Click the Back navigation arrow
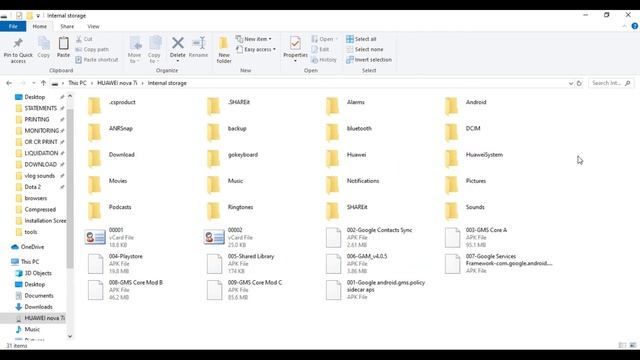The height and width of the screenshot is (360, 640). [x=9, y=83]
